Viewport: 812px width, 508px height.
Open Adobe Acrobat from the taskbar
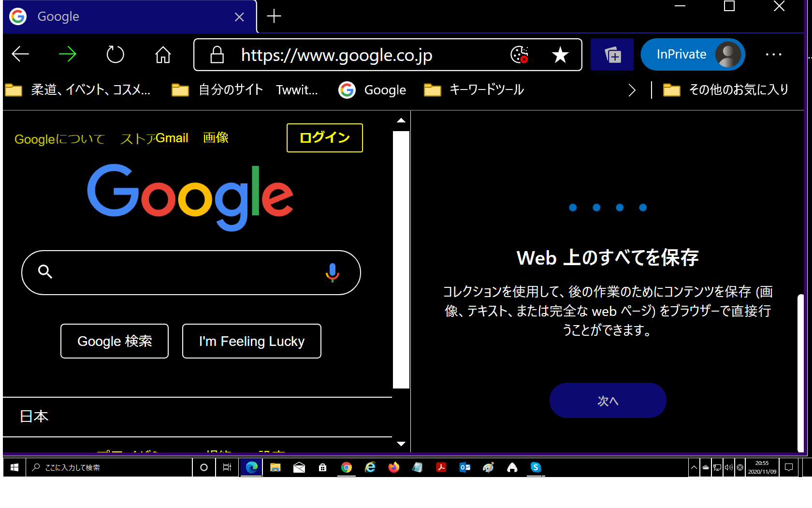(441, 467)
